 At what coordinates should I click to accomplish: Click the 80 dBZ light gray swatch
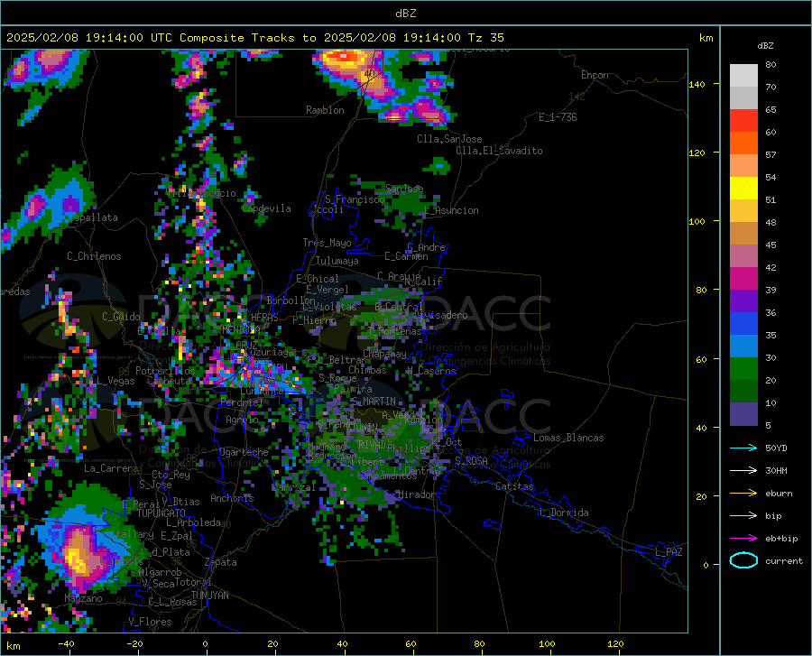coord(743,75)
